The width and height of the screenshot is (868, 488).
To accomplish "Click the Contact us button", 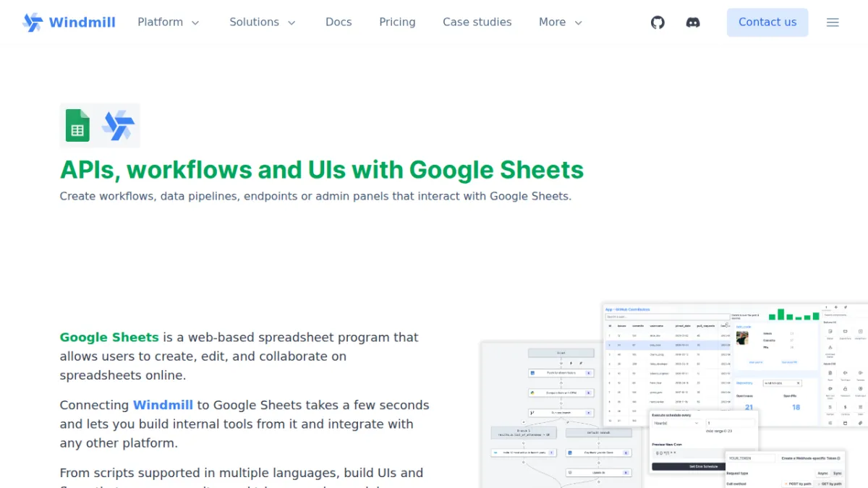I will point(767,22).
